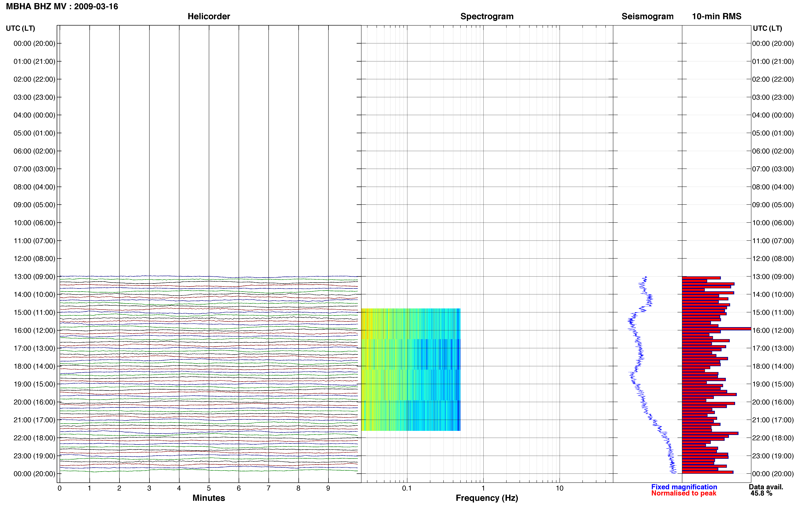This screenshot has height=508, width=812.
Task: Click the minute tick label '9'
Action: 328,488
